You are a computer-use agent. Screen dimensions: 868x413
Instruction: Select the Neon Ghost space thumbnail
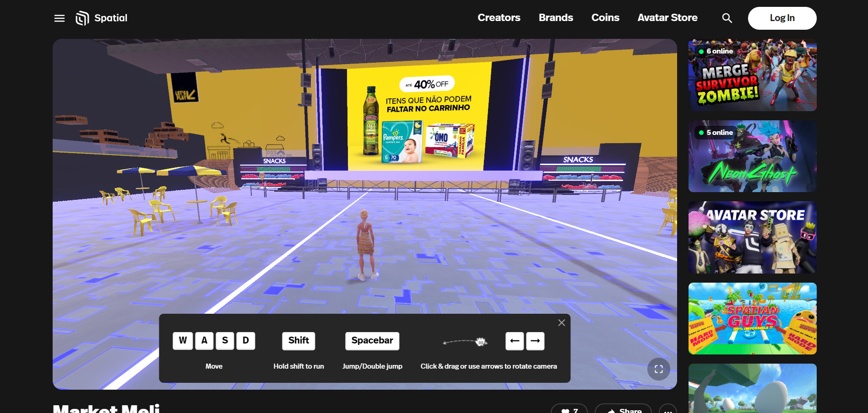pos(752,156)
